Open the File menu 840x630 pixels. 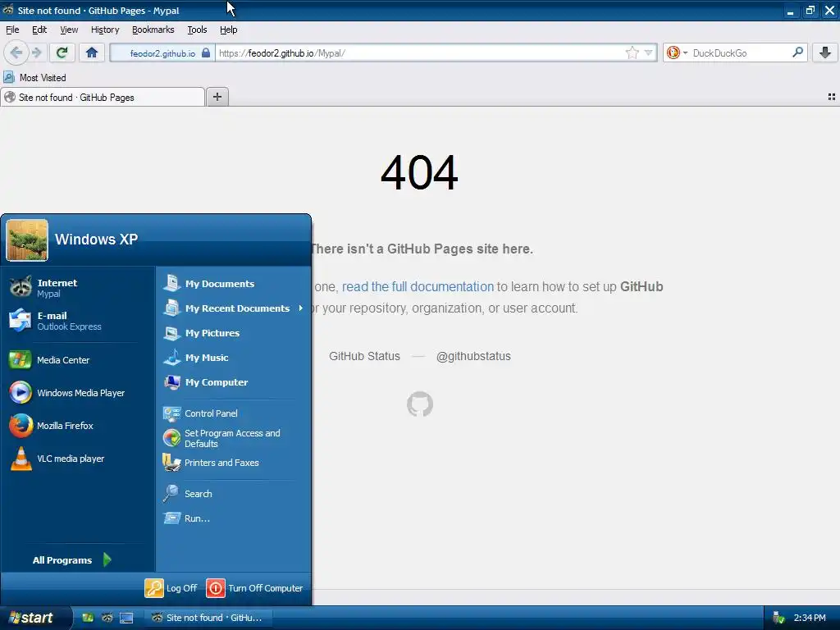tap(12, 30)
